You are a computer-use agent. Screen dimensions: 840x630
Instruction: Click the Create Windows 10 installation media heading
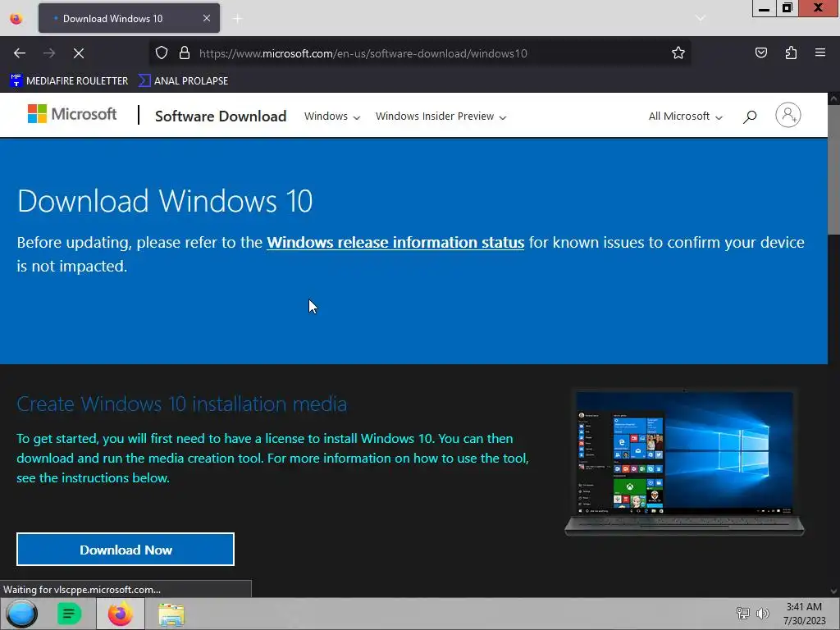[181, 404]
